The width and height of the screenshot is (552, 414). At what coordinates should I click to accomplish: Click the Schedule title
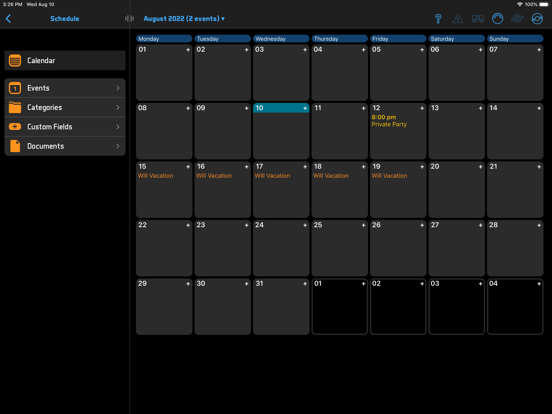pos(65,19)
